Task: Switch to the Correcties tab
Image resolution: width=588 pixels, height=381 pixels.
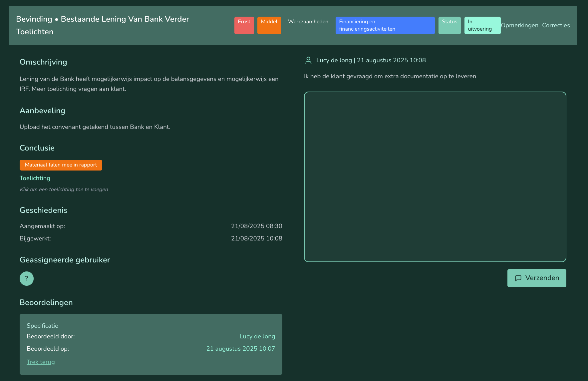Action: click(556, 25)
